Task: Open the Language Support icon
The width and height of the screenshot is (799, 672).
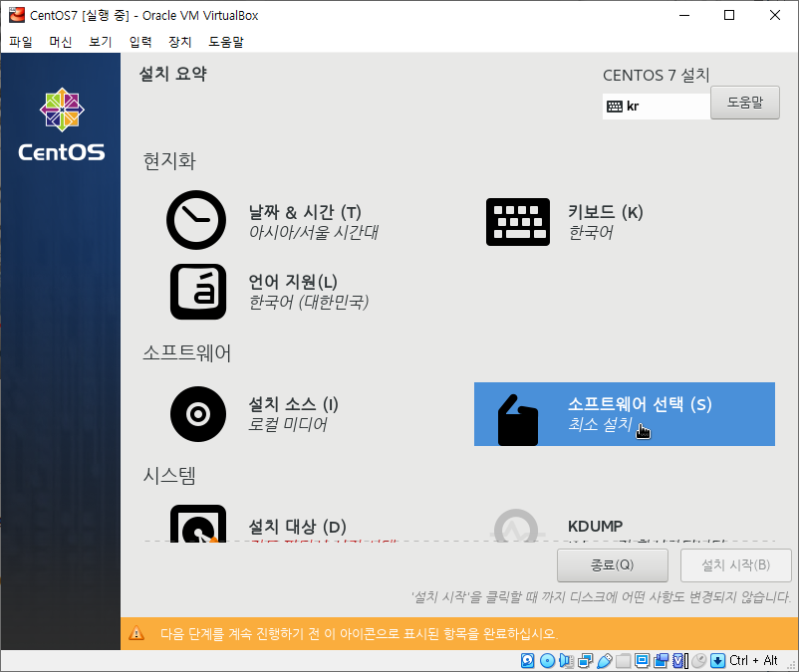Action: (x=198, y=292)
